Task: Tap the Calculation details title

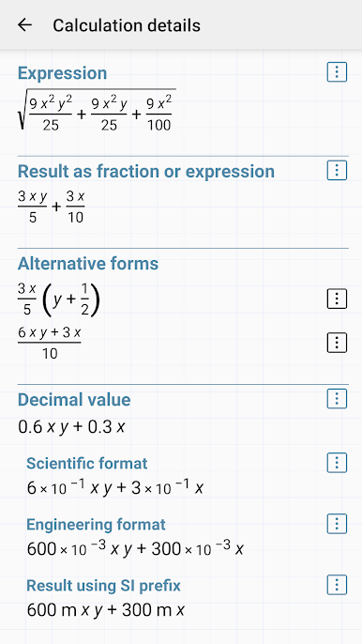Action: (x=127, y=25)
